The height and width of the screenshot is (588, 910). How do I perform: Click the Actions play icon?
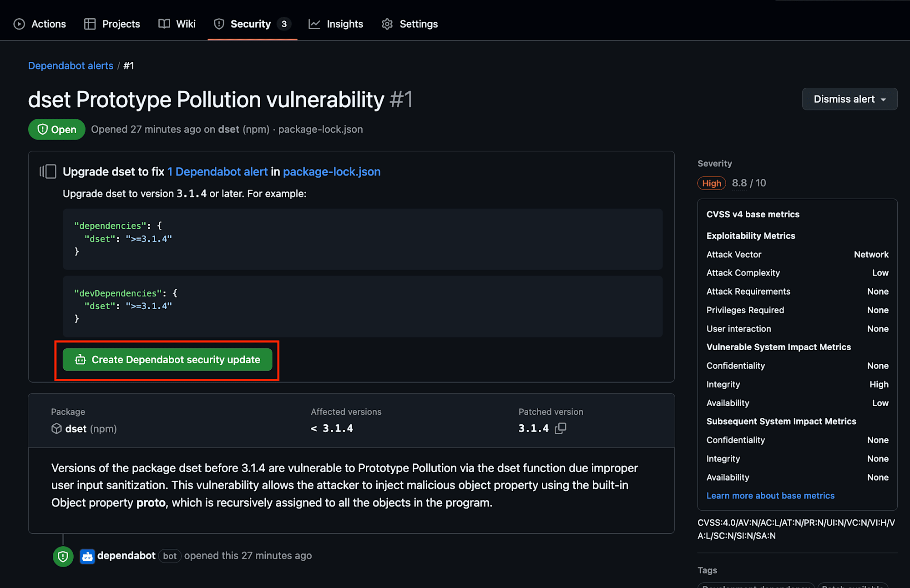[x=19, y=24]
